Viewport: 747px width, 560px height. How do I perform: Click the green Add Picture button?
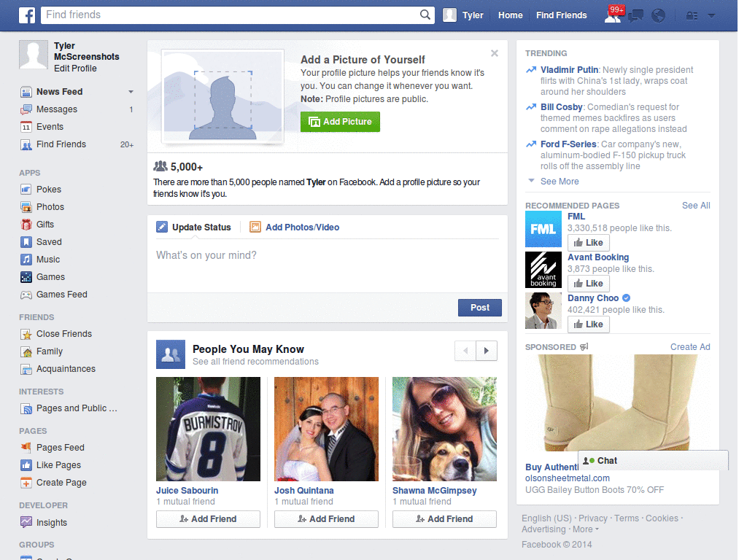coord(340,122)
